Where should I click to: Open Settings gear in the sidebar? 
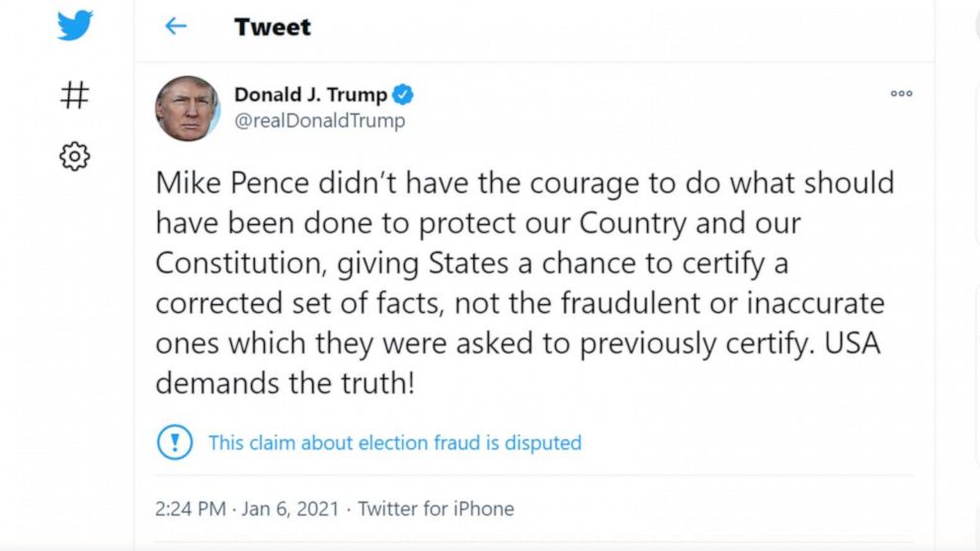point(74,156)
